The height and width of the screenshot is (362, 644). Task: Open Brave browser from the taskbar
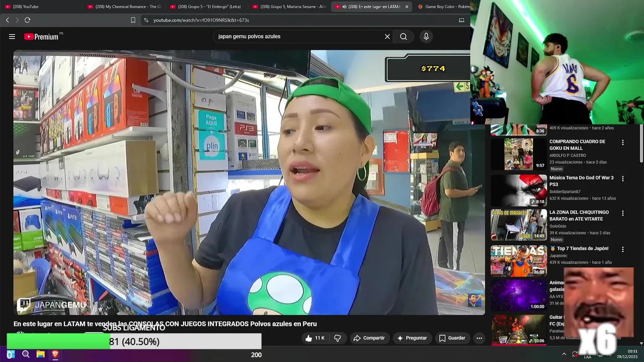coord(55,354)
